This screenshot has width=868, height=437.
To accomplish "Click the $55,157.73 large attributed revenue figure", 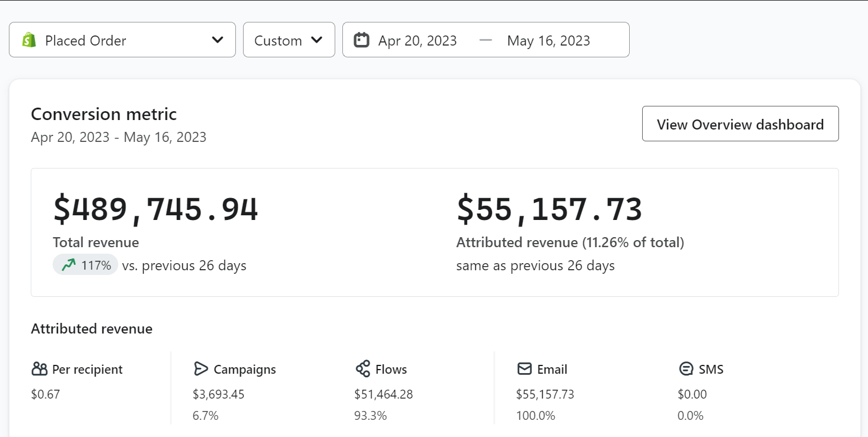I will pos(549,209).
